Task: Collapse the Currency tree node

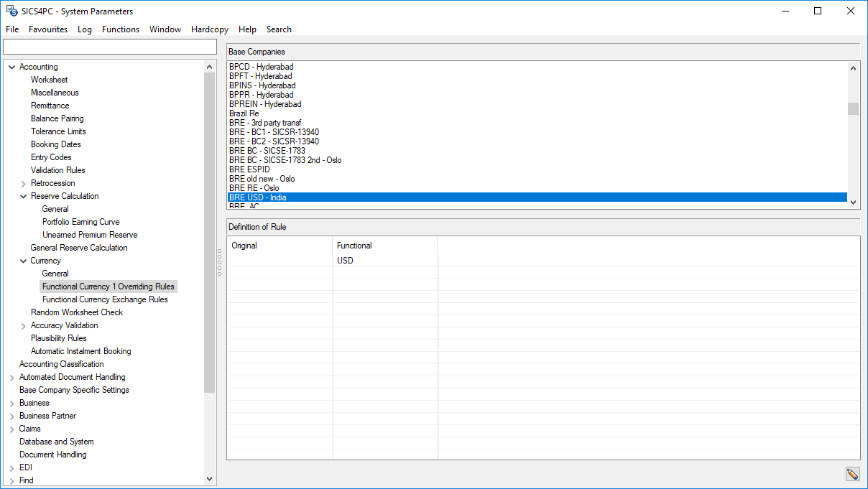Action: coord(23,261)
